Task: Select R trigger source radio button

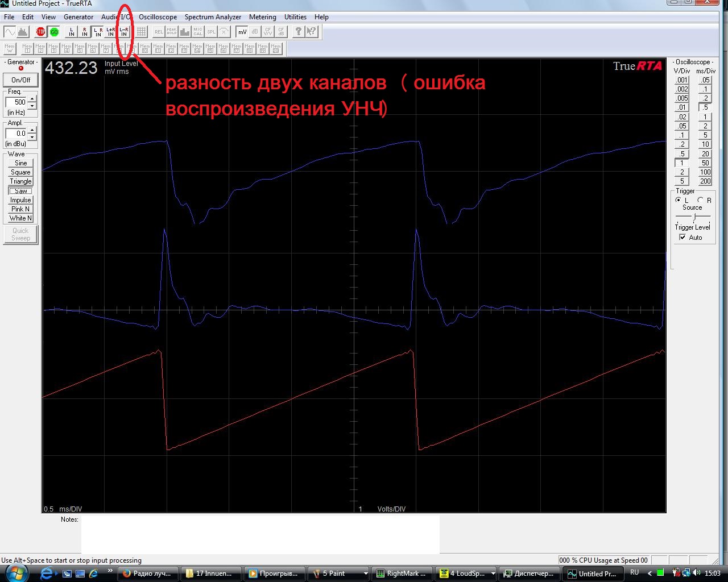Action: tap(700, 200)
